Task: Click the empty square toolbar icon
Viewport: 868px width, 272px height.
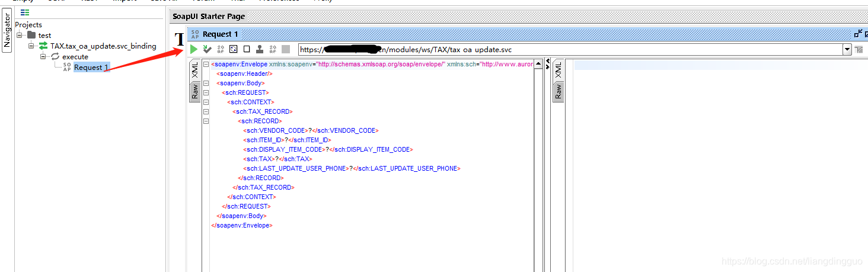Action: coord(247,49)
